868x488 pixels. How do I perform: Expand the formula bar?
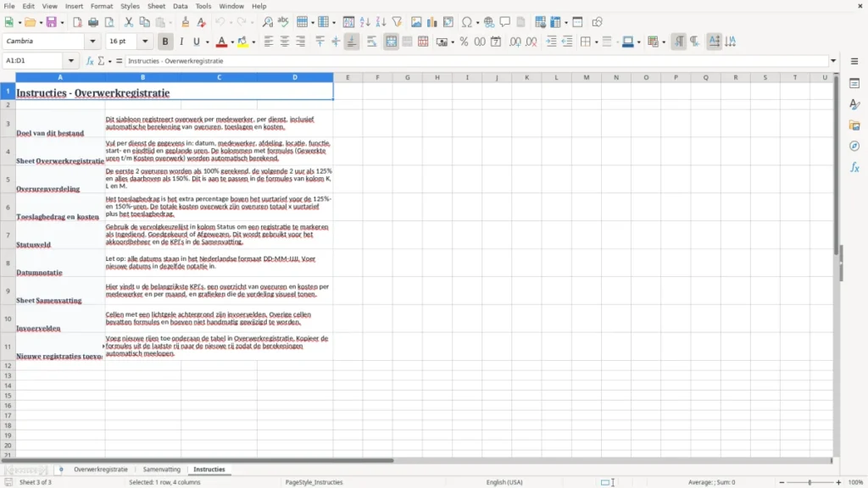833,61
